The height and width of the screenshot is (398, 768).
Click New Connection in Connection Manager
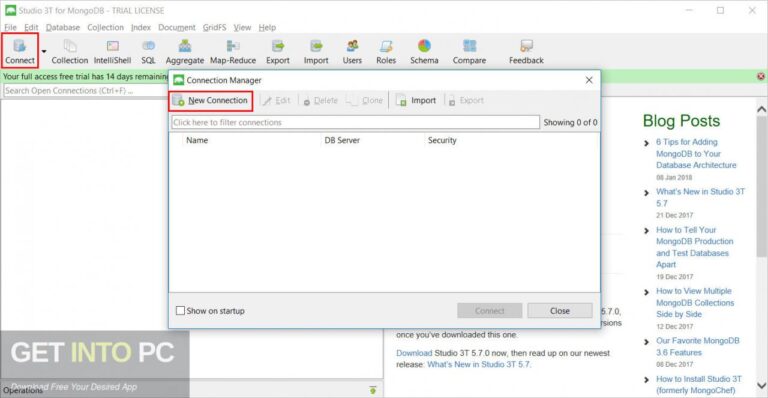point(211,100)
